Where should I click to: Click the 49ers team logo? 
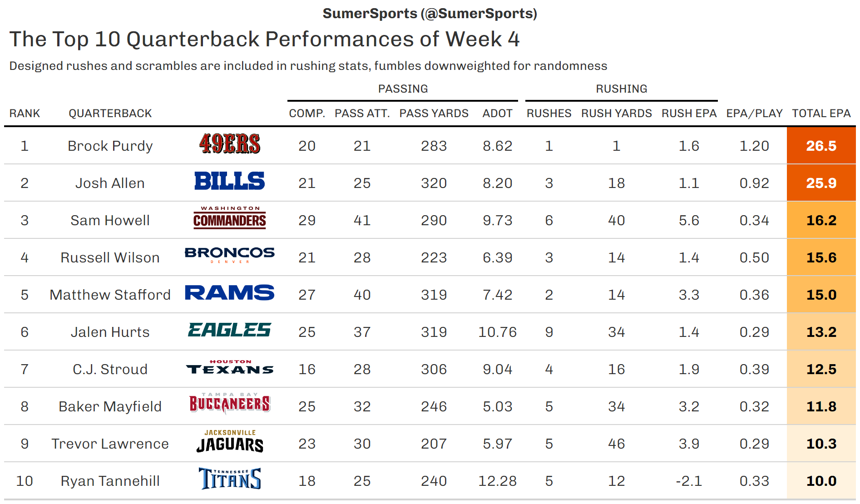230,144
